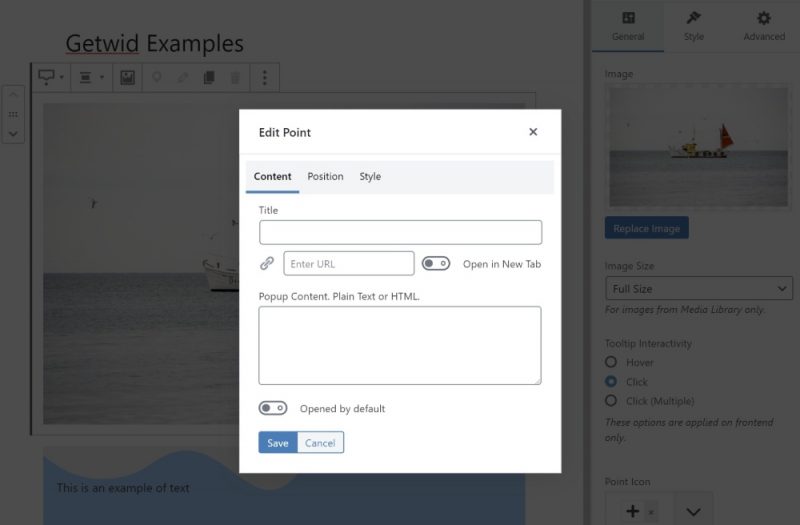The height and width of the screenshot is (525, 800).
Task: Click the Title input field
Action: (401, 232)
